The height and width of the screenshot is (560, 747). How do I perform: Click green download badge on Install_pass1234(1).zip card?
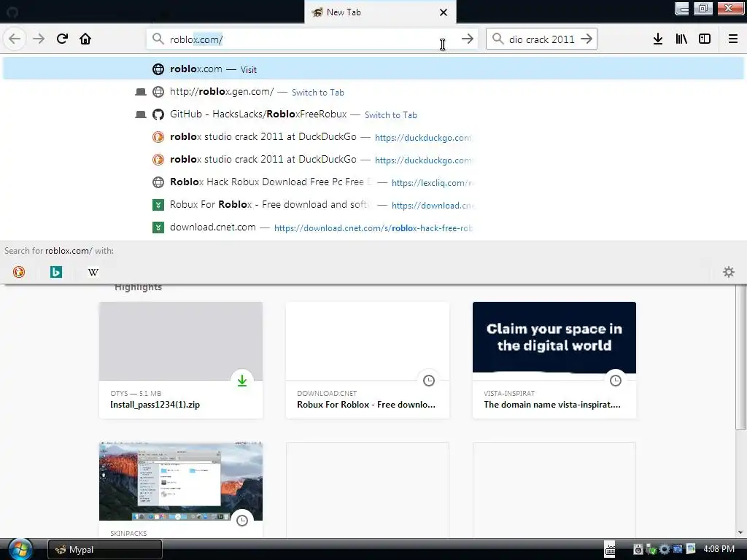242,381
